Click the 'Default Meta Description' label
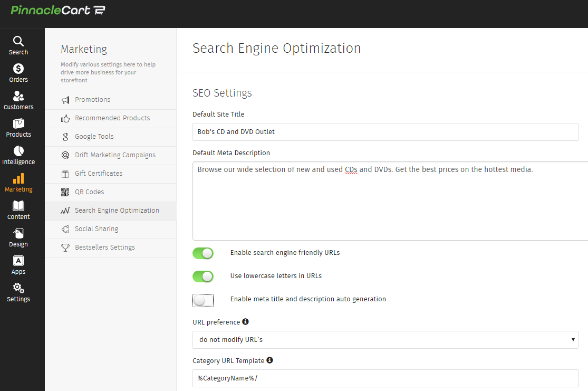Image resolution: width=588 pixels, height=391 pixels. click(231, 152)
